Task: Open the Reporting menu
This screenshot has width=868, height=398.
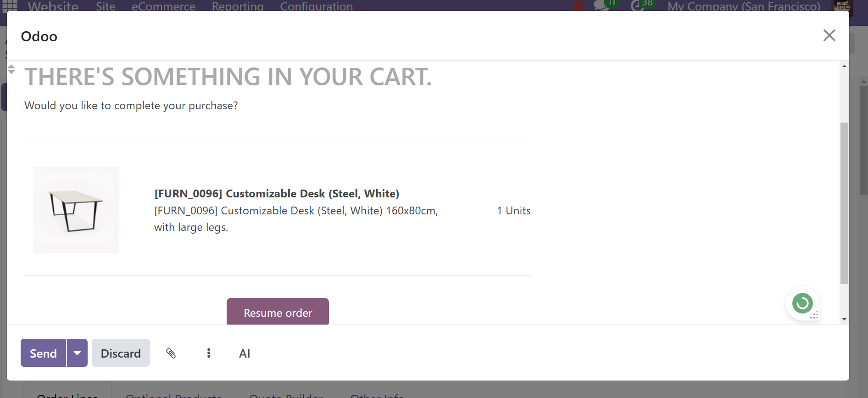Action: click(x=238, y=6)
